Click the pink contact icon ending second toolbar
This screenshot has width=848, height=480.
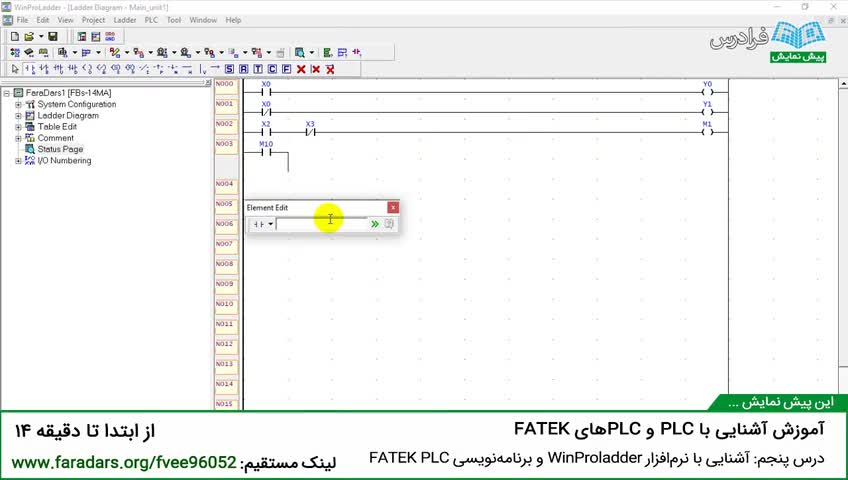[x=356, y=52]
